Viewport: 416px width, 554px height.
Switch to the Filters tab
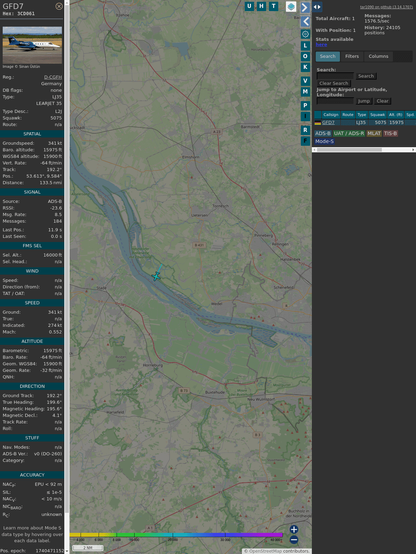click(x=352, y=56)
